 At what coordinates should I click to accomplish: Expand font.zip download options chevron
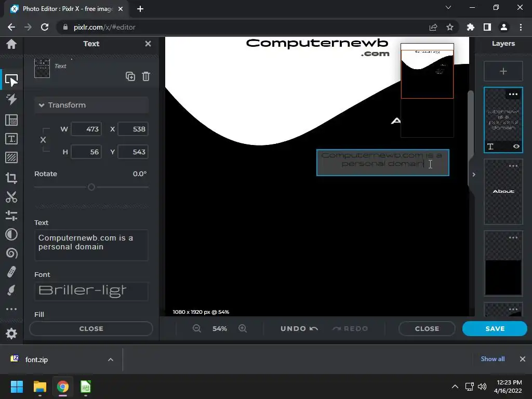(x=110, y=360)
